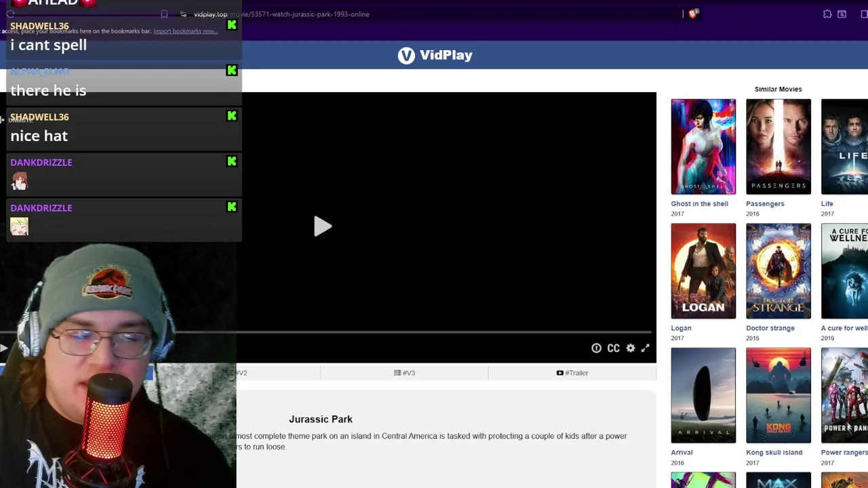Click the Doctor strange title link
Viewport: 868px width, 488px height.
tap(770, 328)
